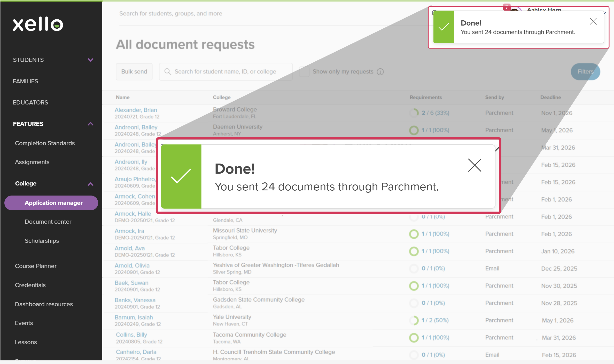This screenshot has height=364, width=614.
Task: Click the search magnifier icon in the table search
Action: [x=168, y=71]
